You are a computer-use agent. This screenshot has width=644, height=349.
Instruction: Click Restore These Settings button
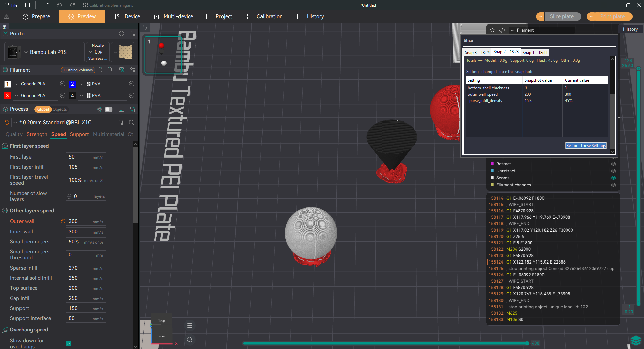click(586, 146)
